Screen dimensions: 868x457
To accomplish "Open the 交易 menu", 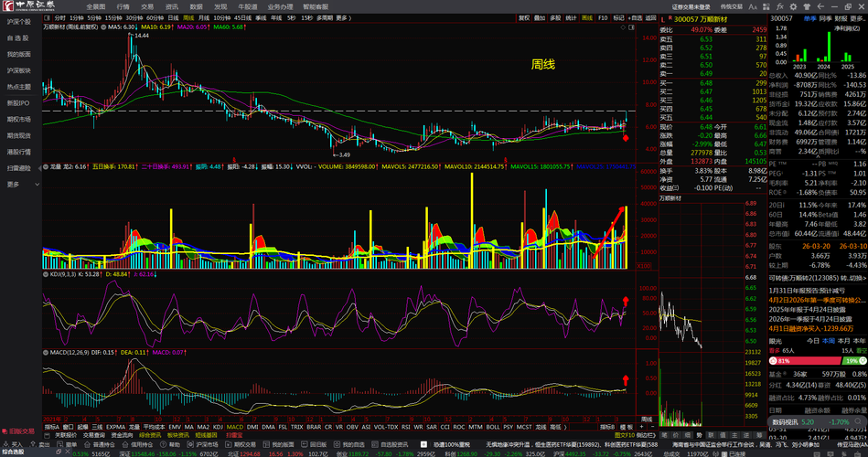I will (146, 6).
